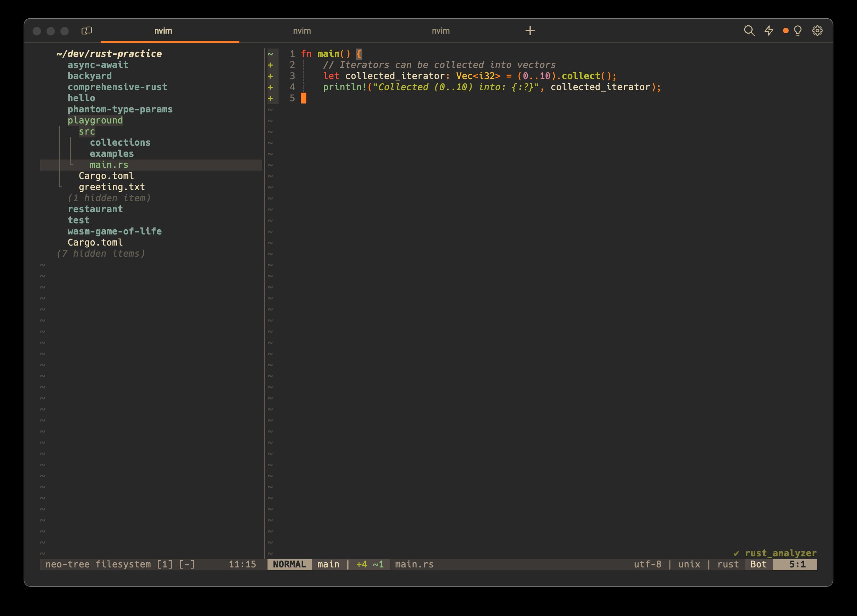Screen dimensions: 857x616
Task: Select the test folder
Action: [x=79, y=220]
